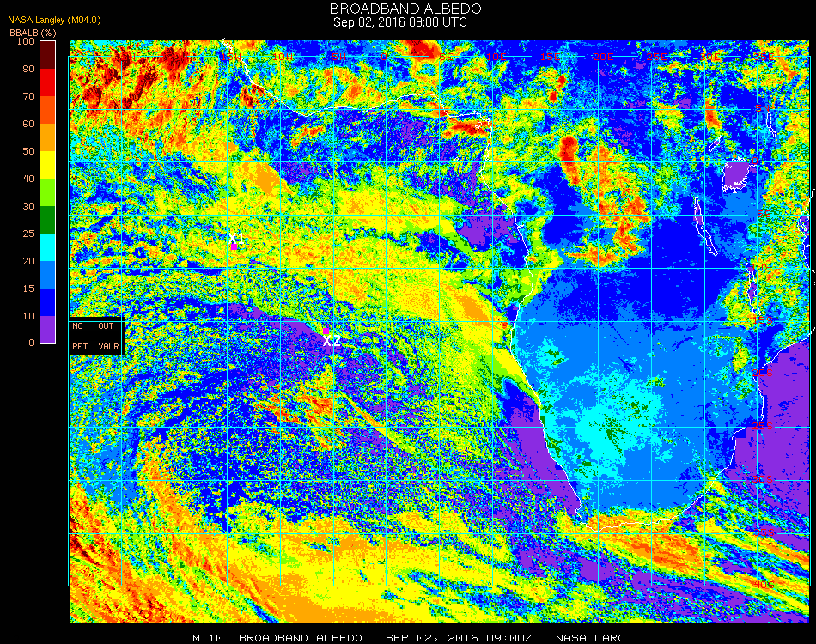Click the cyan 20-25 colorbar swatch
The width and height of the screenshot is (816, 644).
click(47, 247)
